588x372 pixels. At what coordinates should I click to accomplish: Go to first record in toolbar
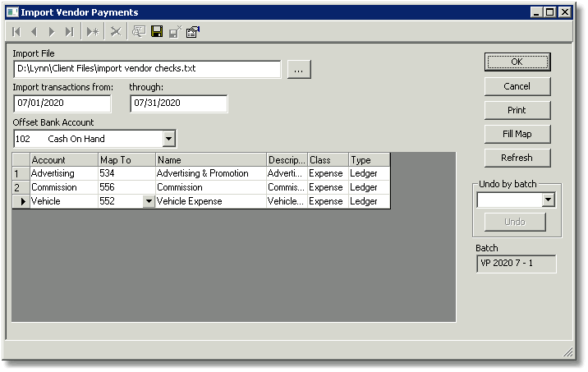click(16, 32)
